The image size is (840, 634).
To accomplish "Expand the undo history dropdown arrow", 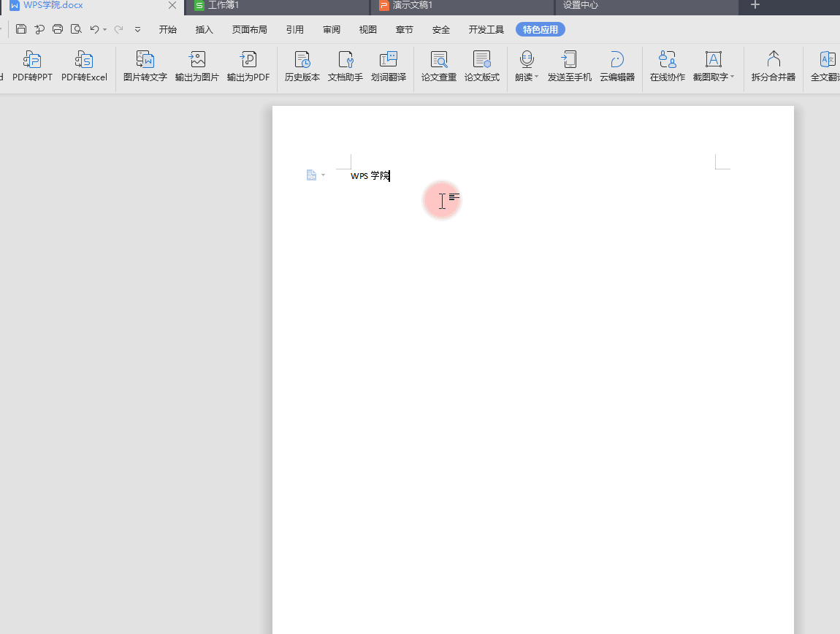I will [x=105, y=29].
